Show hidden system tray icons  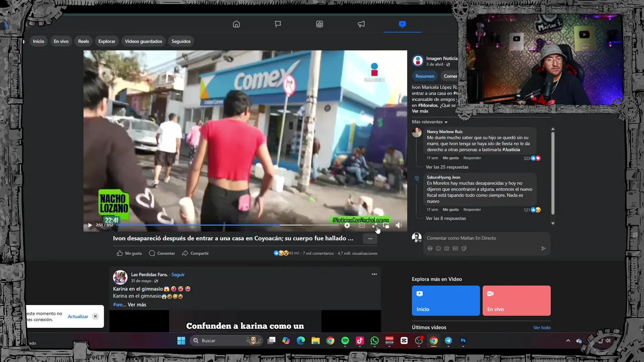click(568, 340)
